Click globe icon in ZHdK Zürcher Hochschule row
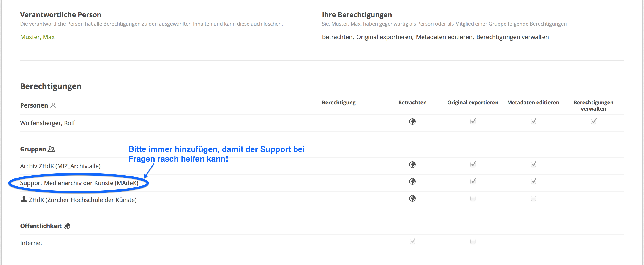The height and width of the screenshot is (265, 644). 412,199
